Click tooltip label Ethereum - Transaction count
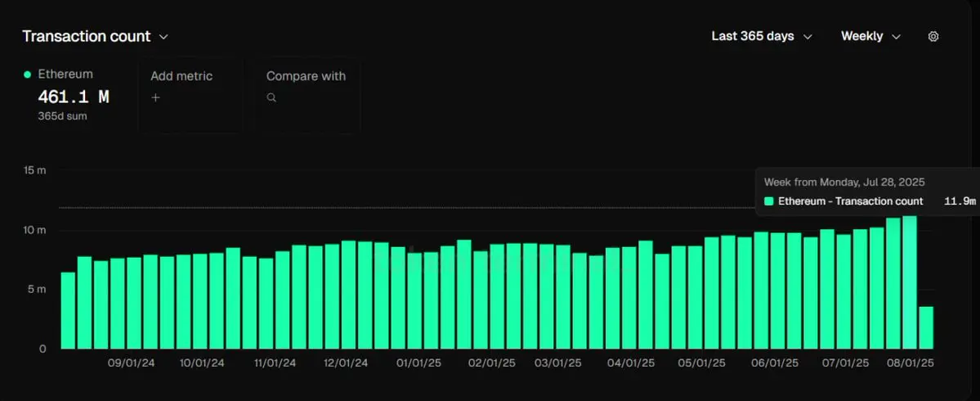 click(x=851, y=201)
